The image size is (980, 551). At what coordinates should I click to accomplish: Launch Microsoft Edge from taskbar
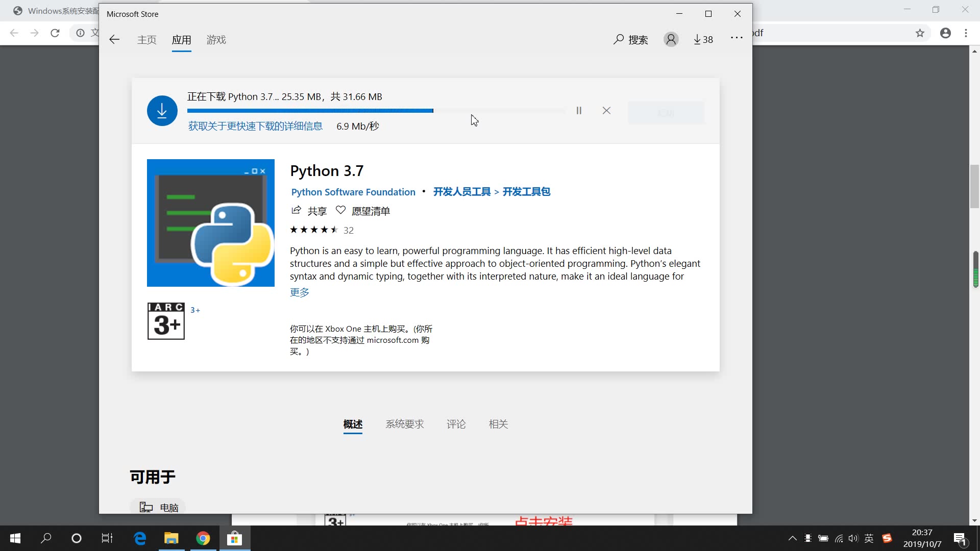point(140,538)
